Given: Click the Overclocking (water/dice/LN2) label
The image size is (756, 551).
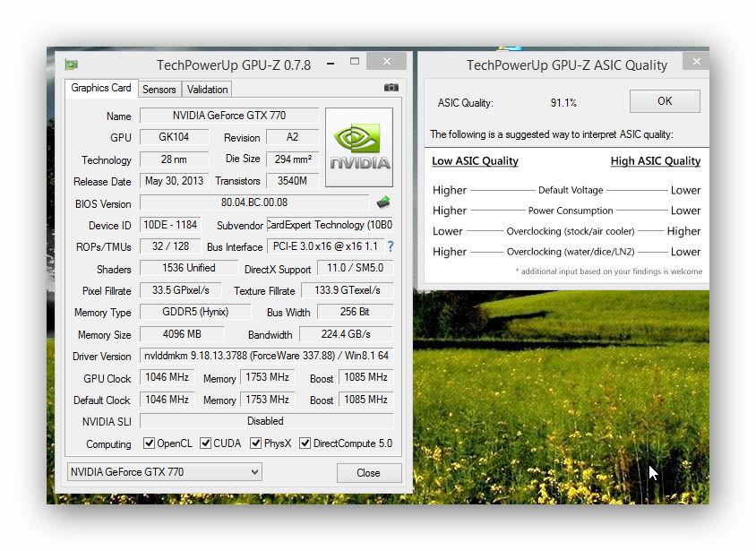Looking at the screenshot, I should pos(571,252).
